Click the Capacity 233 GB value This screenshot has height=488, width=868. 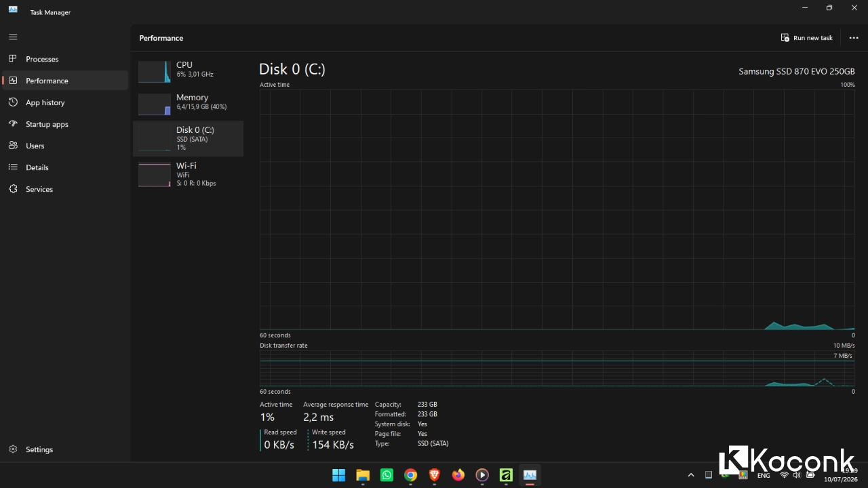click(x=427, y=405)
